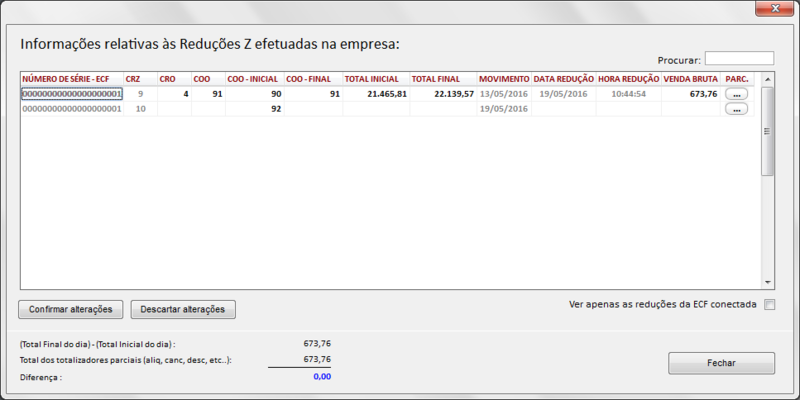Enable 'Ver apenas as reduções da ECF conectada' checkbox
Screen dimensions: 800x400
click(769, 305)
